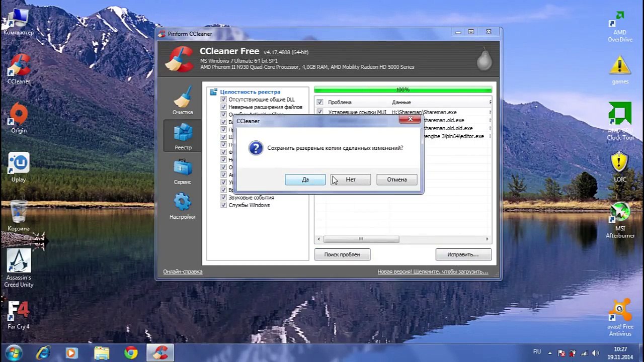Click the horizontal scrollbar of the results list
The image size is (644, 362).
point(361,239)
